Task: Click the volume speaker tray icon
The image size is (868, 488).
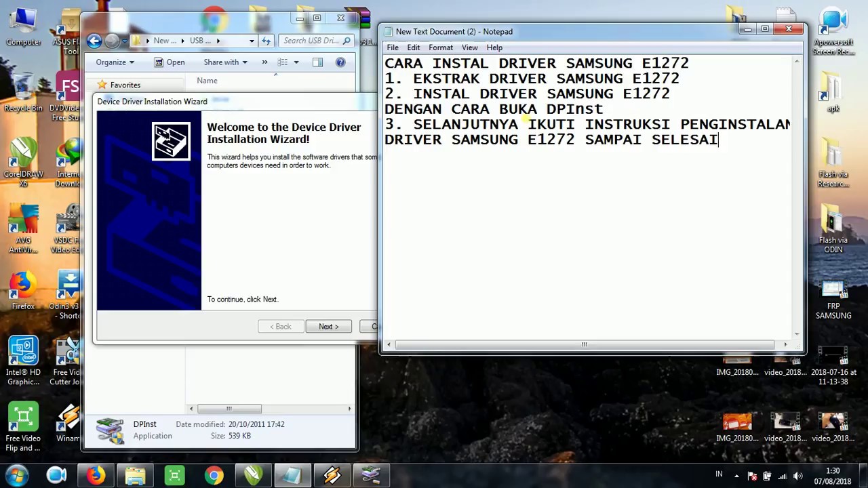Action: tap(798, 476)
